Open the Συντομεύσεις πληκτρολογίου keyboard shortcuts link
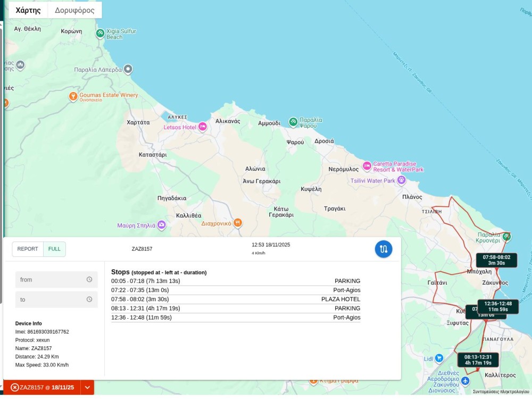The image size is (532, 399). pyautogui.click(x=501, y=392)
